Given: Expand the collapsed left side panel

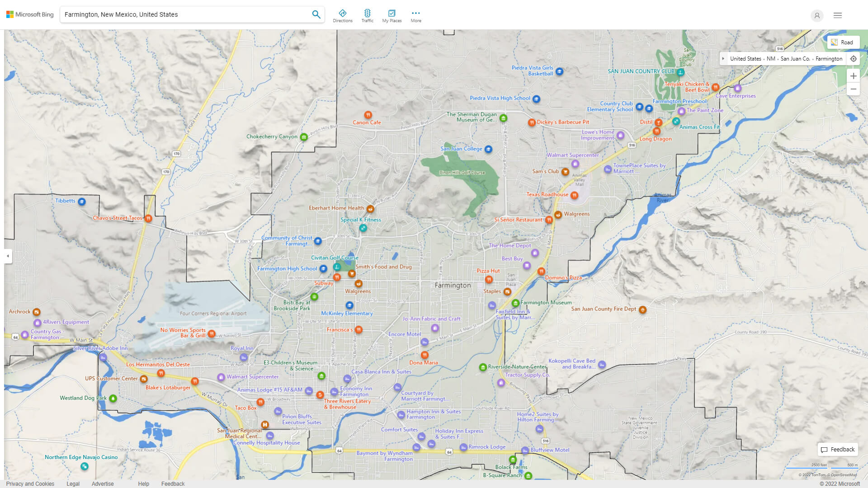Looking at the screenshot, I should tap(8, 256).
